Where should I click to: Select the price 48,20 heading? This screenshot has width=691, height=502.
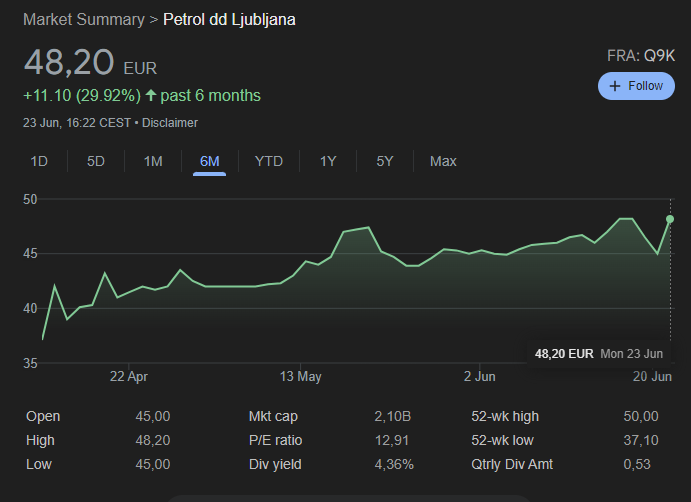tap(69, 62)
